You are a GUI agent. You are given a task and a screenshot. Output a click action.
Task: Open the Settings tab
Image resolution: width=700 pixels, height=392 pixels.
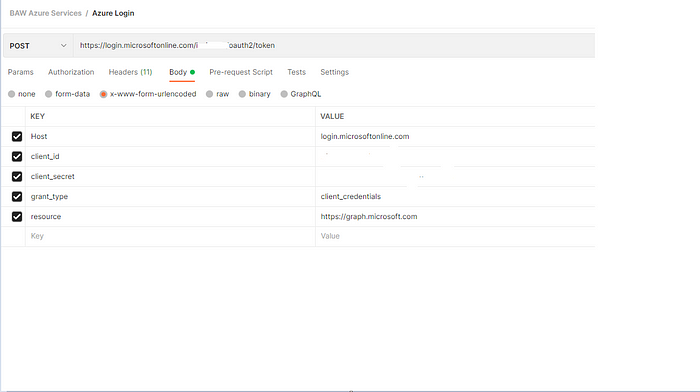(x=334, y=72)
